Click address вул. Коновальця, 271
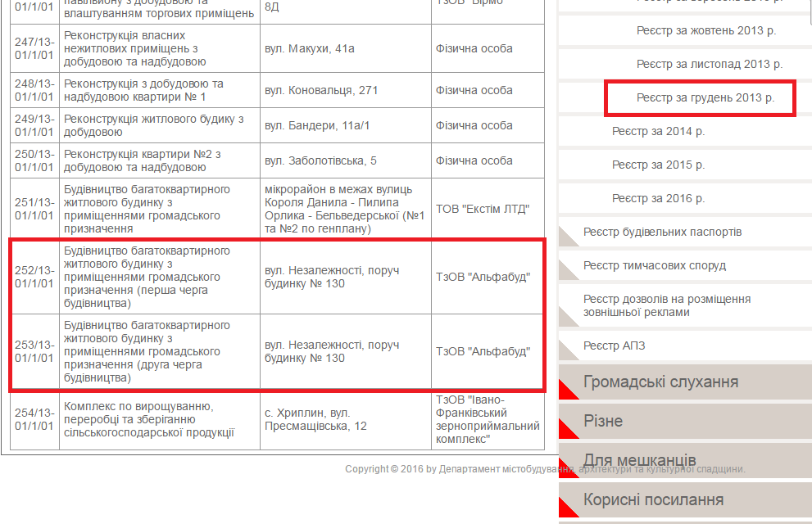812x524 pixels. click(321, 91)
